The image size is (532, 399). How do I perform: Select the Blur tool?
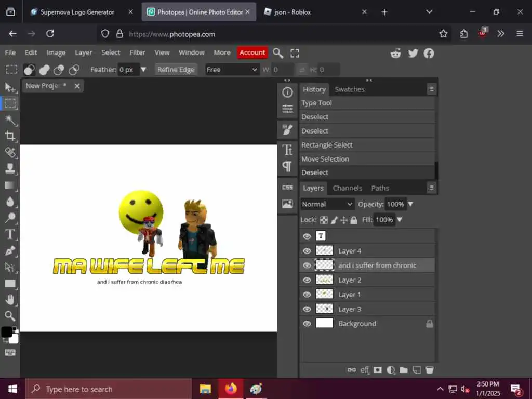(10, 202)
